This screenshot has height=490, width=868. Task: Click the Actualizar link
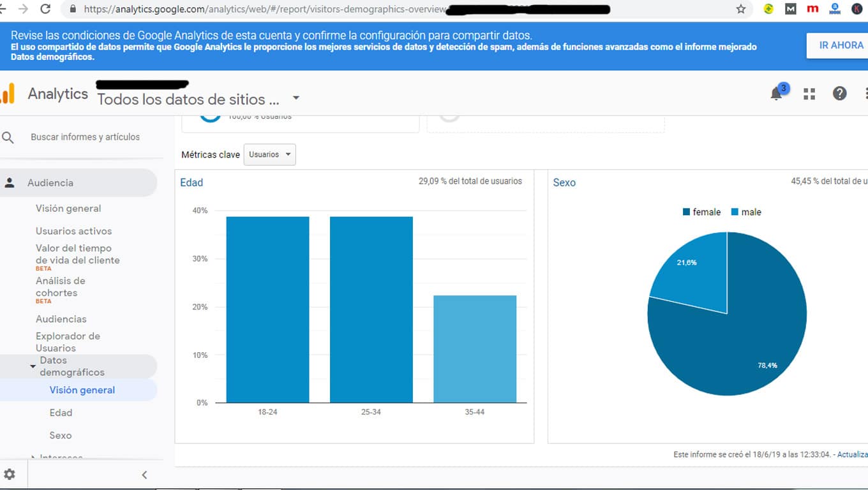pyautogui.click(x=852, y=454)
